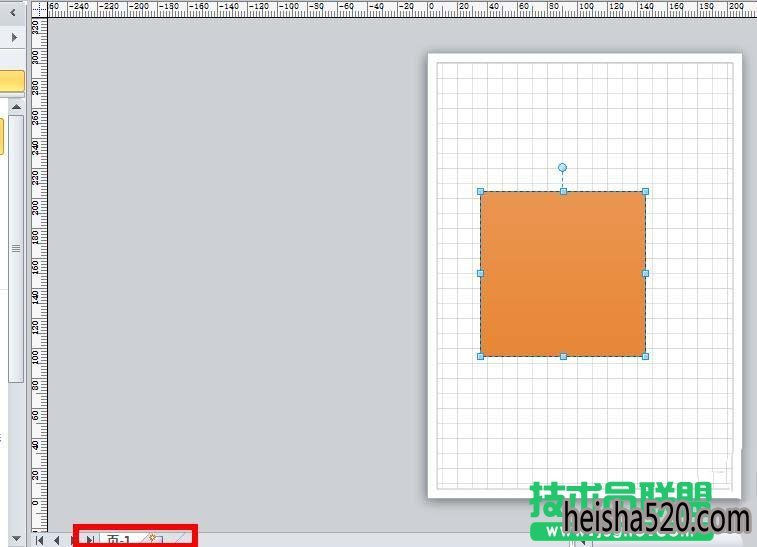Insert a new page using the star tab
The image size is (757, 547).
tap(155, 539)
